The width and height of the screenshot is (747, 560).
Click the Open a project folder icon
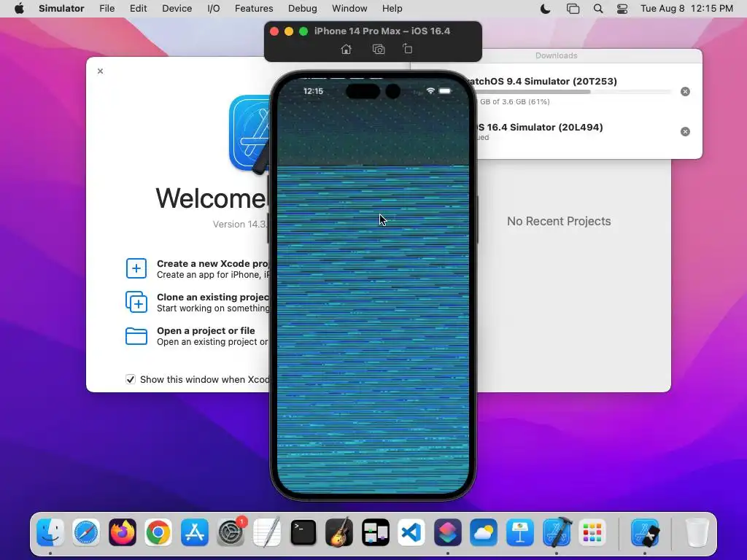[x=136, y=336]
